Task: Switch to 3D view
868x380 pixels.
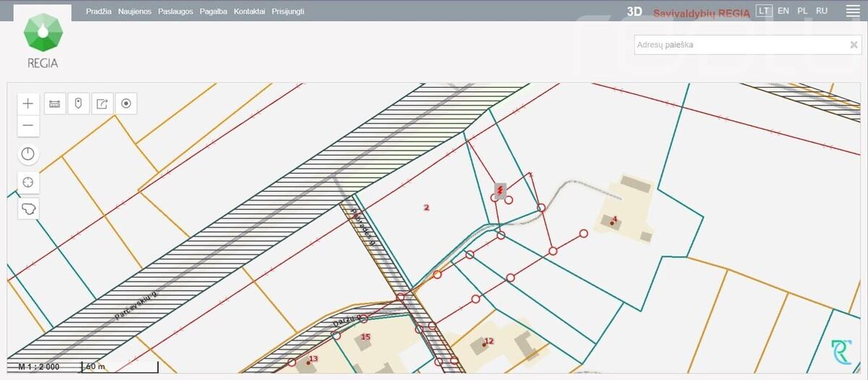Action: click(x=634, y=12)
